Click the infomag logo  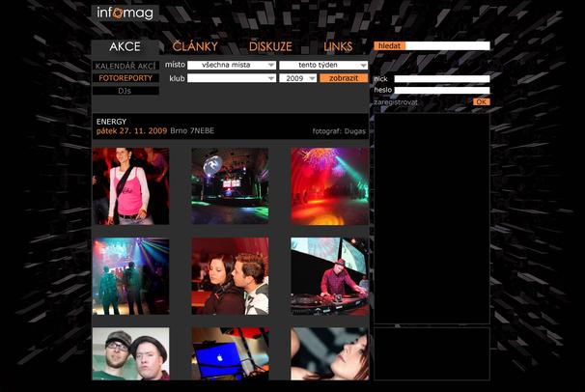(125, 14)
